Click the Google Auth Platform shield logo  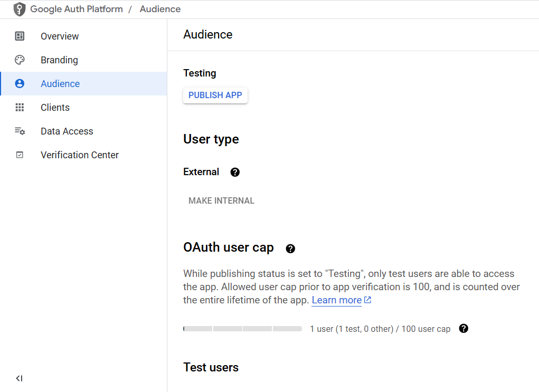click(20, 9)
